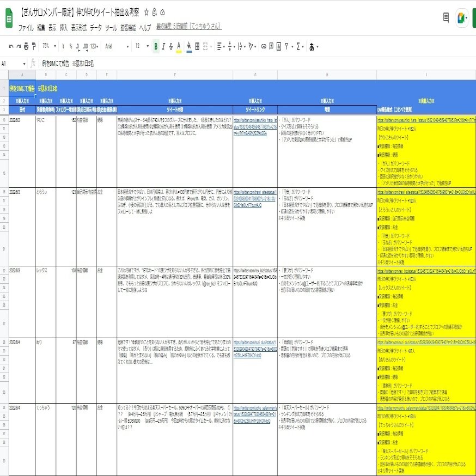
Task: Open vertical align dropdown
Action: pos(231,46)
